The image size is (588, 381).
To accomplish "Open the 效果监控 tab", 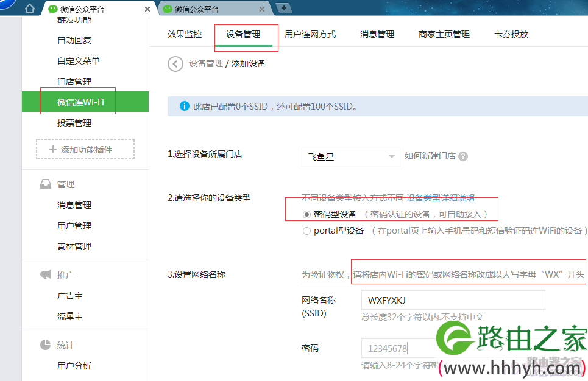I will [185, 35].
